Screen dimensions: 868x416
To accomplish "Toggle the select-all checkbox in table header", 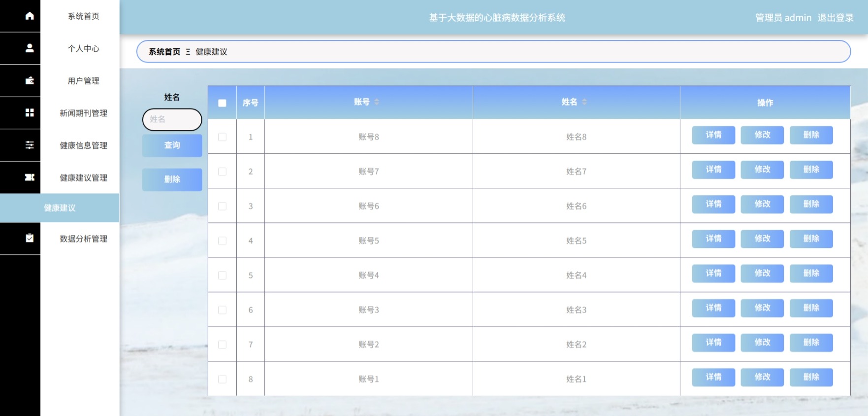I will tap(222, 103).
